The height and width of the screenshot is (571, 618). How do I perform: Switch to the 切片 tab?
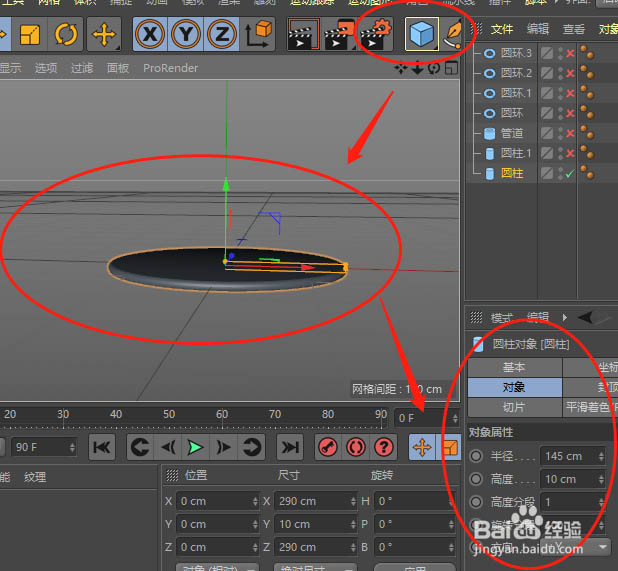point(514,407)
